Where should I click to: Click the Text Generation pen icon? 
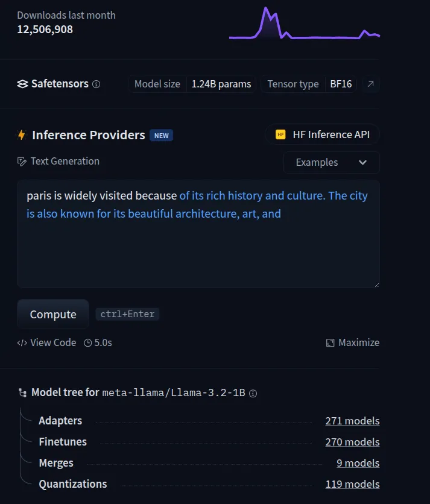[x=22, y=162]
